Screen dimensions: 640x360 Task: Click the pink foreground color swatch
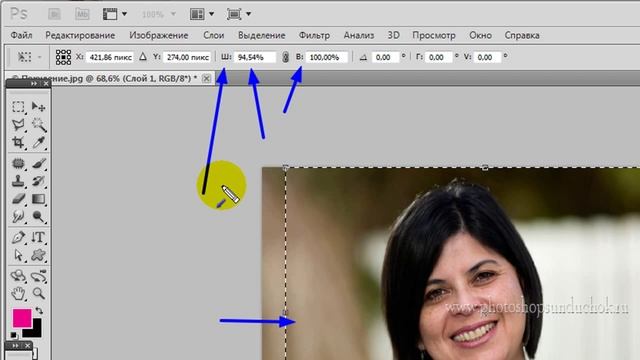(x=22, y=318)
